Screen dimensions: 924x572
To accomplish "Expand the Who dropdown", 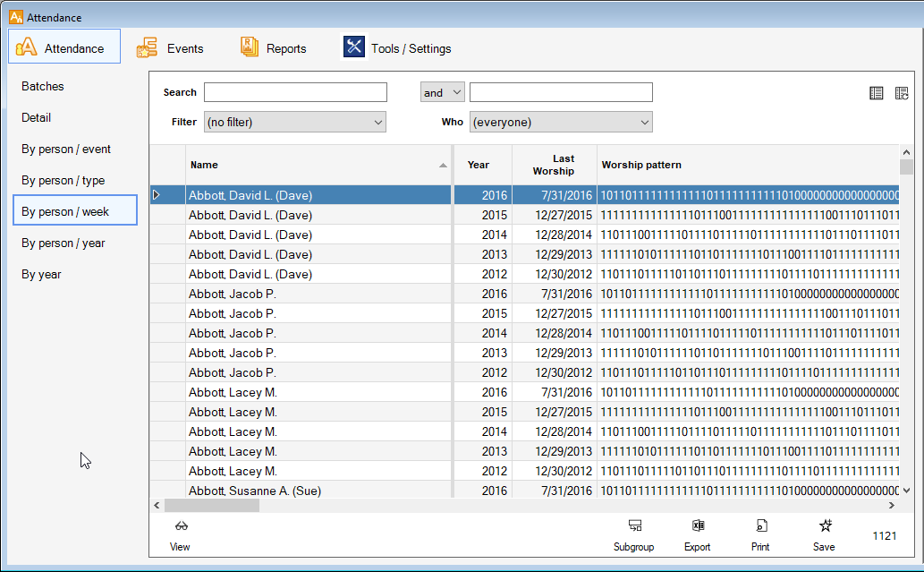I will (x=561, y=122).
